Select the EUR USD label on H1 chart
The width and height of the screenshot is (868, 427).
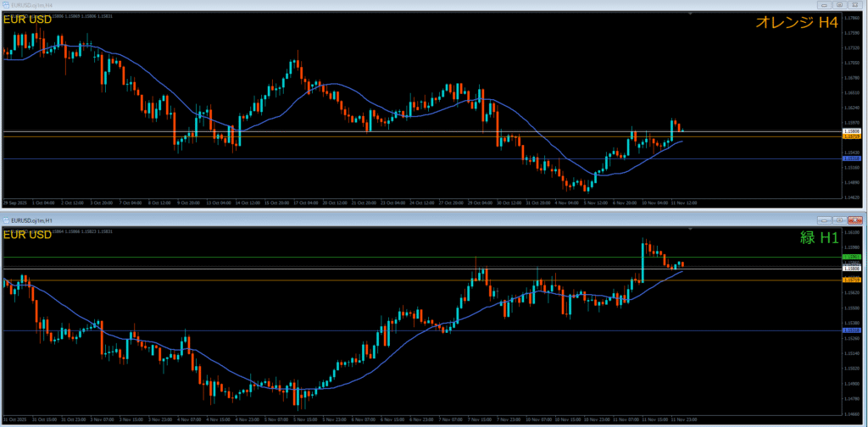(26, 235)
